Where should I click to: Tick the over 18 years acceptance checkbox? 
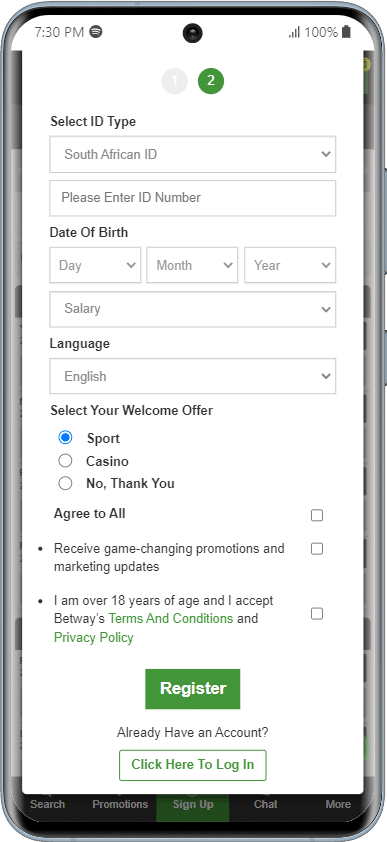pos(317,613)
